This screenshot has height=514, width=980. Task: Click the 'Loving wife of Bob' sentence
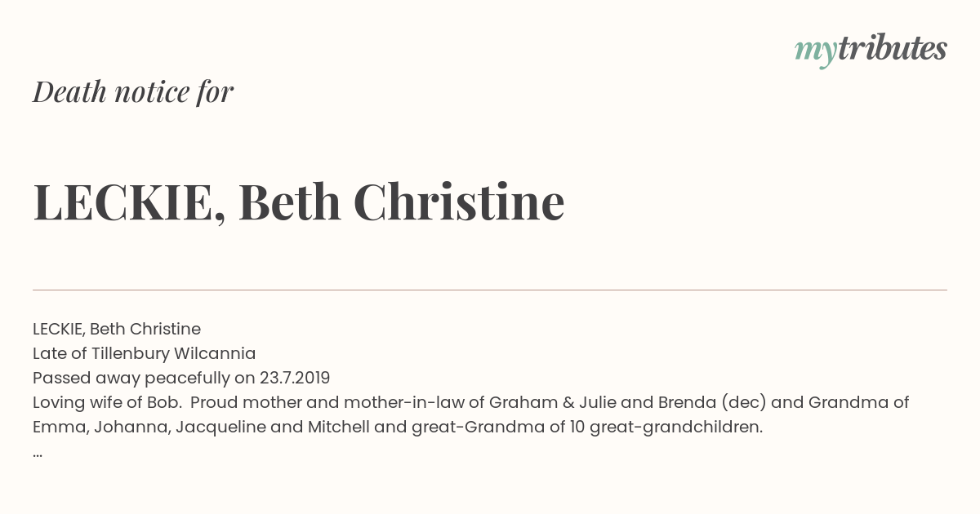point(107,402)
